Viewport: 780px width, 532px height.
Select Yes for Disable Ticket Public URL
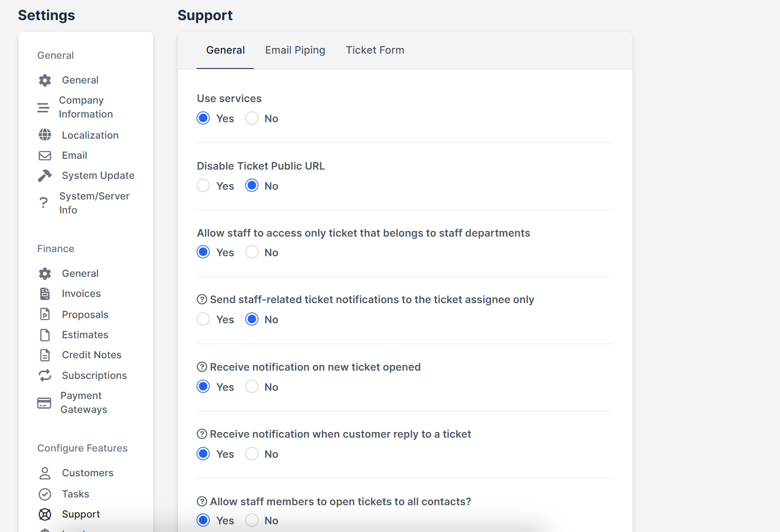[203, 185]
